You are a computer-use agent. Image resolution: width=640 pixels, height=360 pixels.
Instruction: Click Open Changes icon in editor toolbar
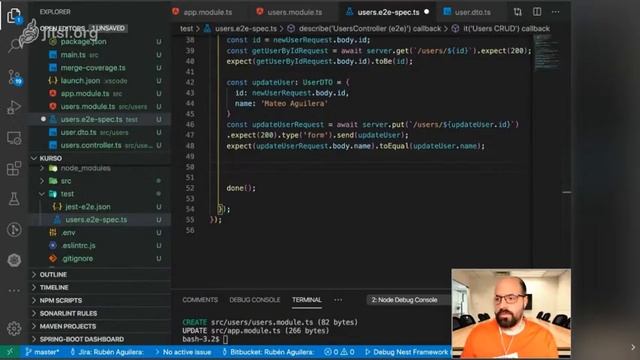pyautogui.click(x=518, y=12)
